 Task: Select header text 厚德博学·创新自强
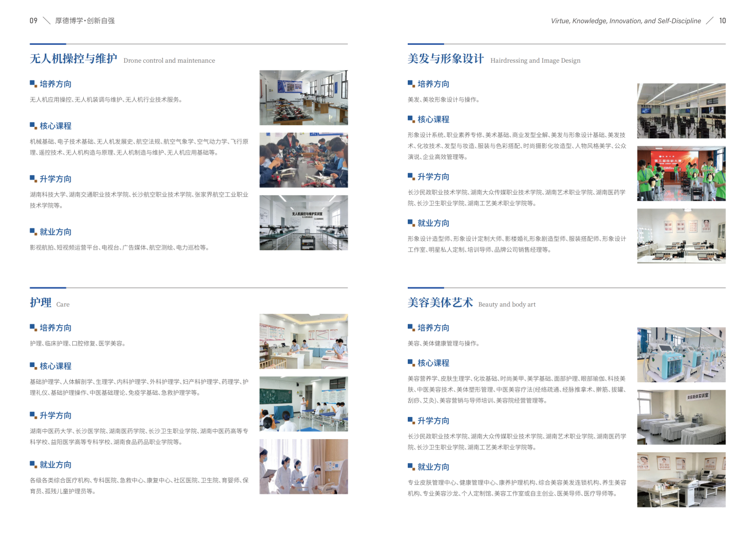point(85,21)
